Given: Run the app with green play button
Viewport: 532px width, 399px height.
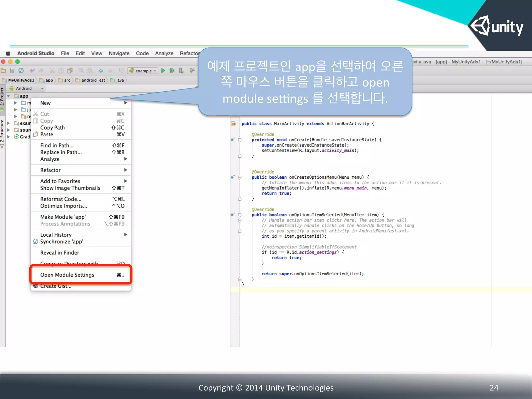Looking at the screenshot, I should point(163,71).
